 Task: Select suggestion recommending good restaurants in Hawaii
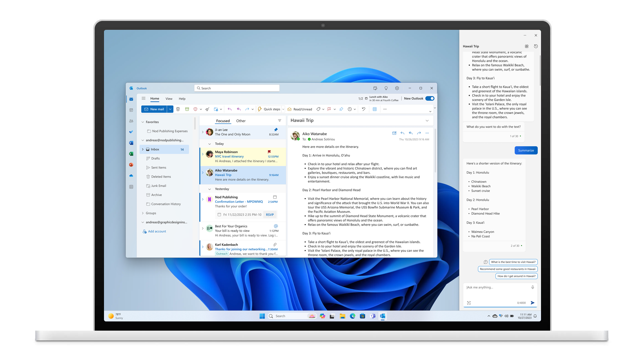[x=507, y=269]
